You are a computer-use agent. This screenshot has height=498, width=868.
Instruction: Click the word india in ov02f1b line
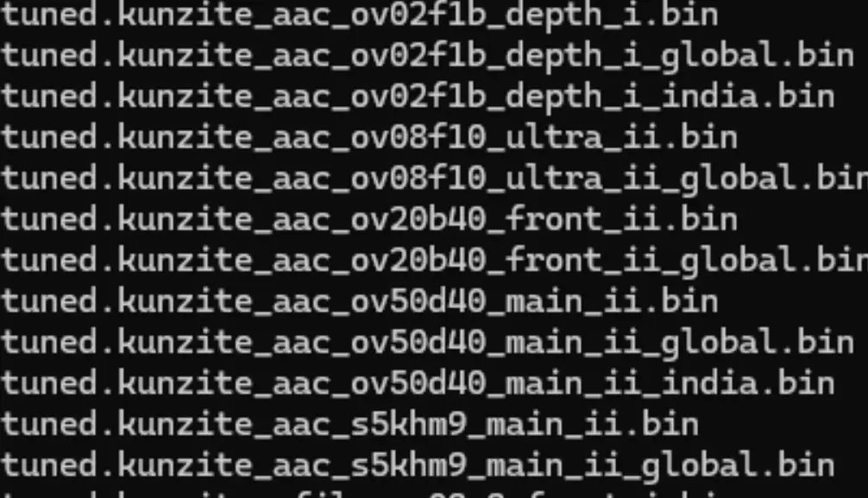pyautogui.click(x=708, y=97)
